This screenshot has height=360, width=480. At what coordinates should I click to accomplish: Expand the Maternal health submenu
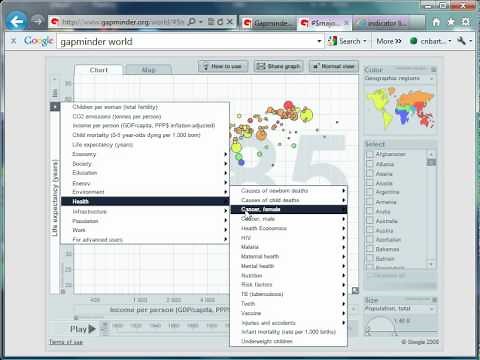pos(289,256)
